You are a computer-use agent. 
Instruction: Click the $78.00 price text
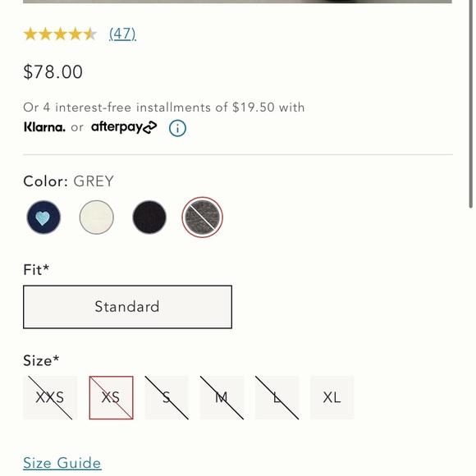[53, 72]
